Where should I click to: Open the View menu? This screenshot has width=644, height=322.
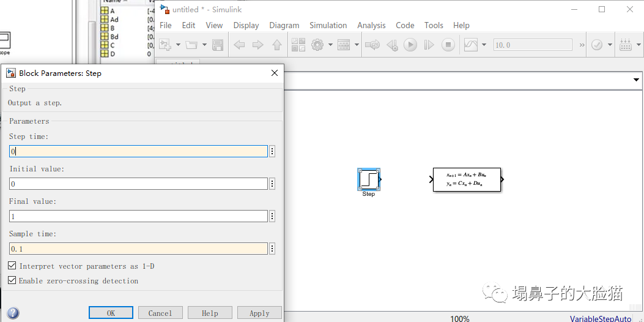(x=214, y=25)
